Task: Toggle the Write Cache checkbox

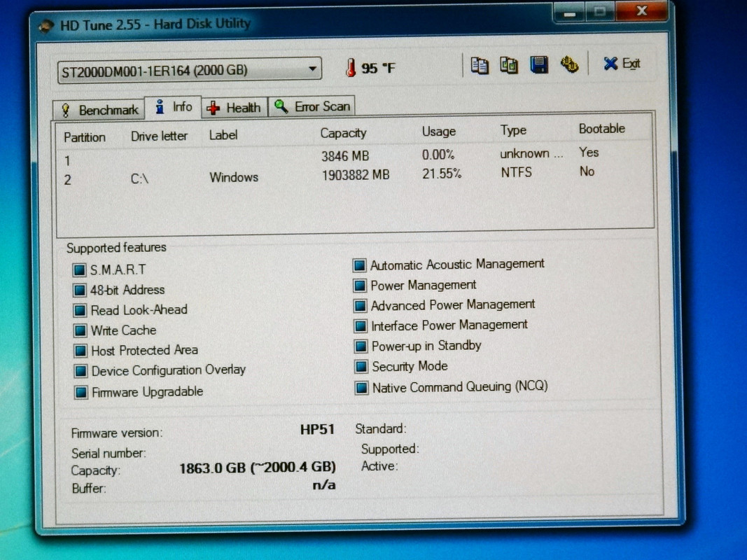Action: click(x=80, y=330)
